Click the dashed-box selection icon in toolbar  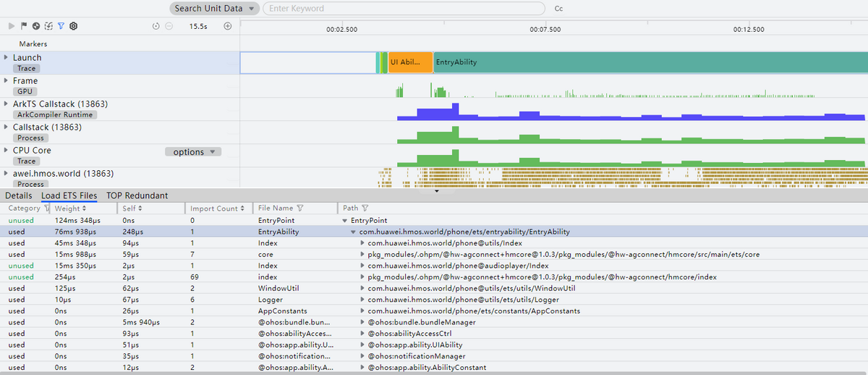tap(48, 26)
